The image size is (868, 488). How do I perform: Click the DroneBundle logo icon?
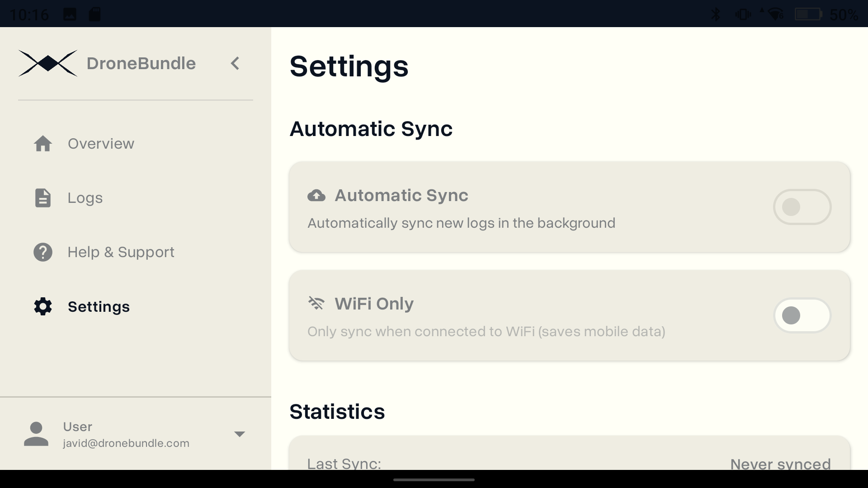[47, 63]
